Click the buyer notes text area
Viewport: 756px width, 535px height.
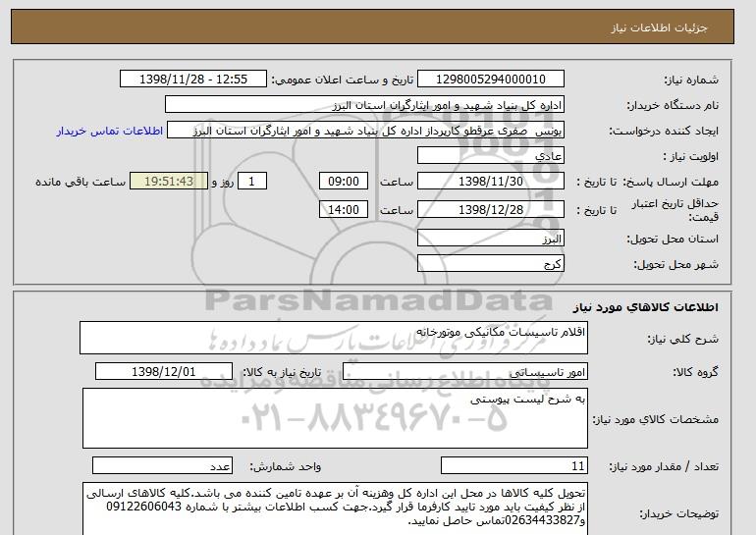[335, 508]
